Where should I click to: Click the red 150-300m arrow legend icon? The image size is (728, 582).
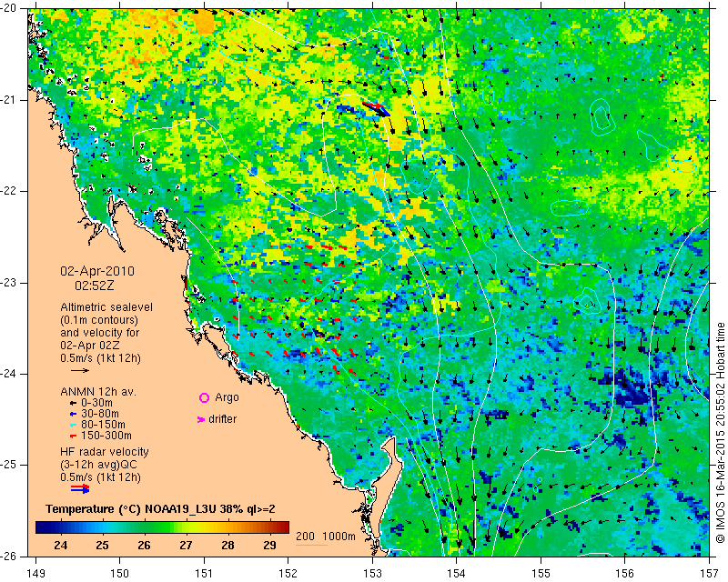73,436
